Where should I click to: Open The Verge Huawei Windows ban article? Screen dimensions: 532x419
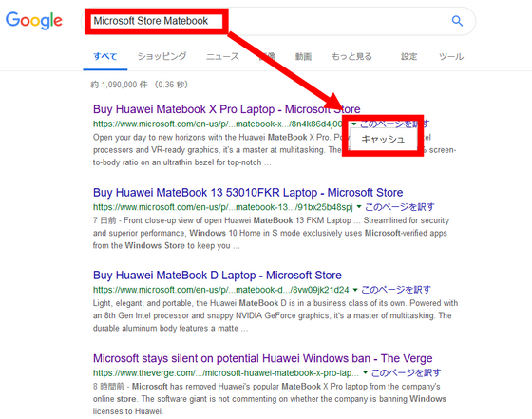pyautogui.click(x=262, y=358)
